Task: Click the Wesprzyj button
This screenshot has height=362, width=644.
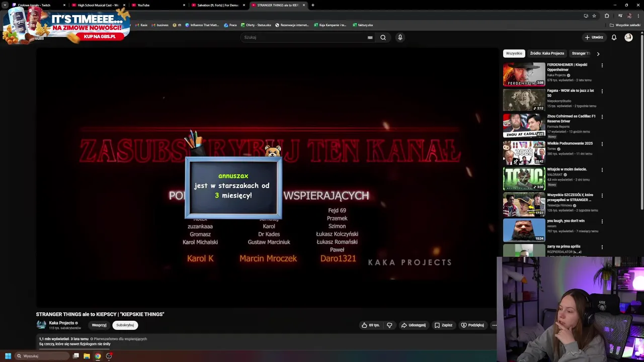Action: [x=99, y=325]
